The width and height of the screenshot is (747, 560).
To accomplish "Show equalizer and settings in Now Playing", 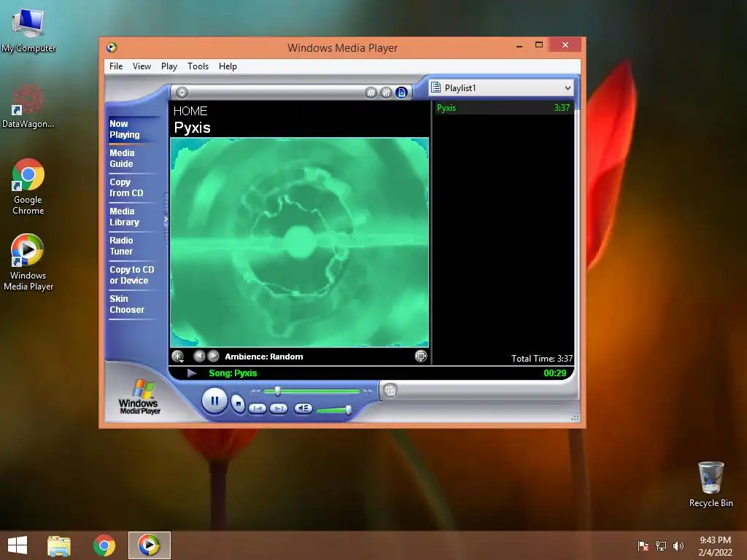I will (x=387, y=93).
